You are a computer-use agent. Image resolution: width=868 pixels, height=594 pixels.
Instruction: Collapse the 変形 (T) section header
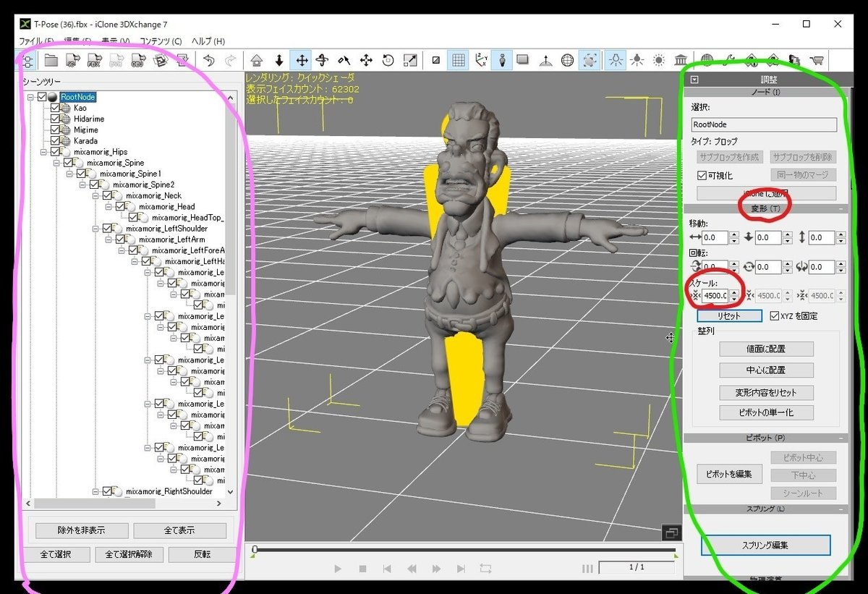coord(765,208)
